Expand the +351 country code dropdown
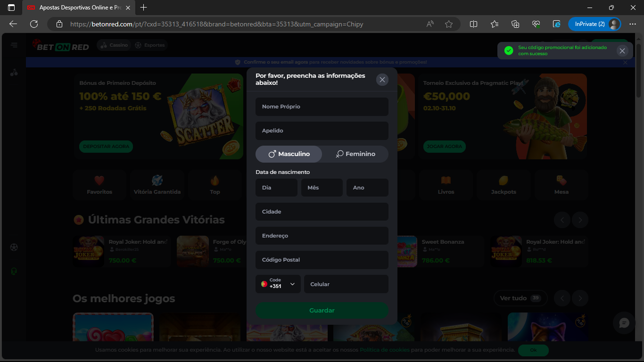This screenshot has width=644, height=362. (278, 284)
